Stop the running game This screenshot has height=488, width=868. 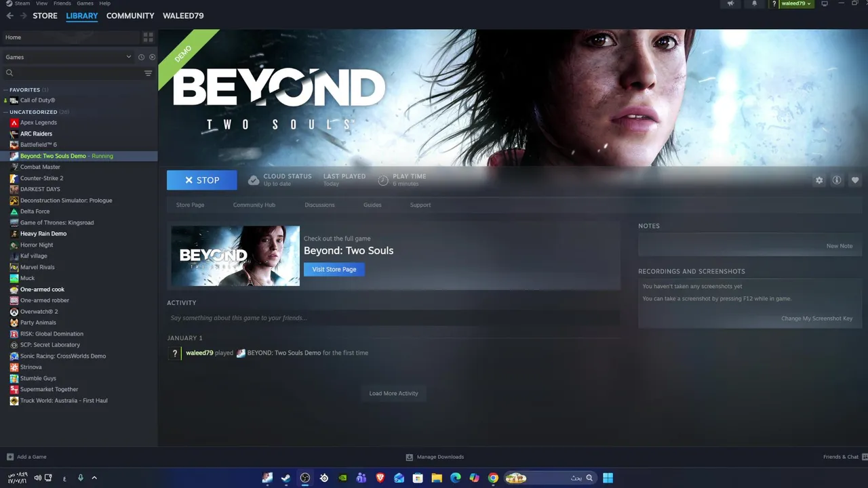pyautogui.click(x=202, y=180)
